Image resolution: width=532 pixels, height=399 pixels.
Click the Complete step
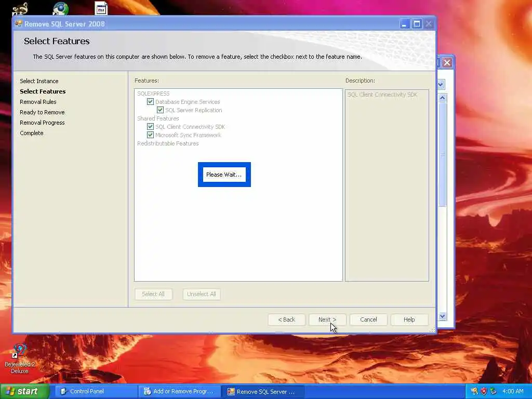tap(32, 133)
